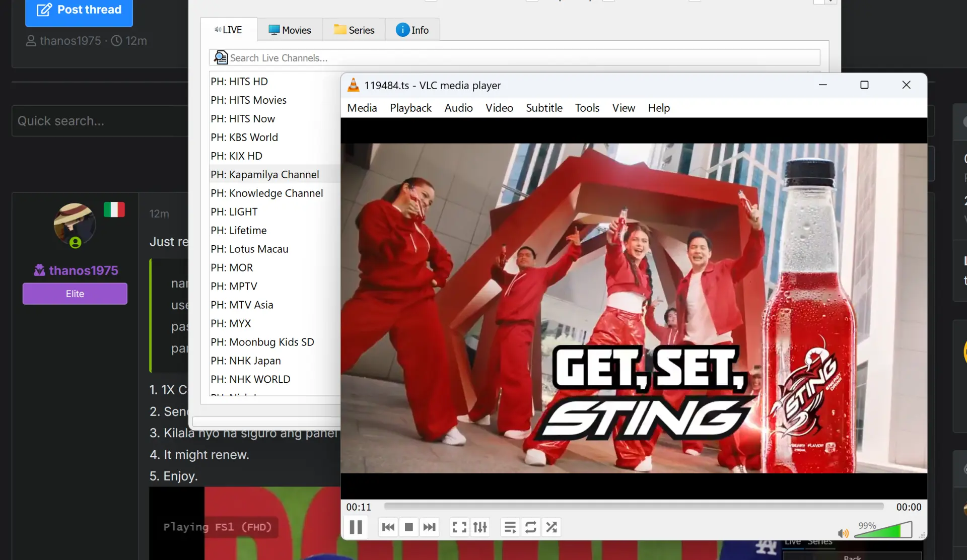
Task: Switch to the Info tab
Action: point(412,30)
